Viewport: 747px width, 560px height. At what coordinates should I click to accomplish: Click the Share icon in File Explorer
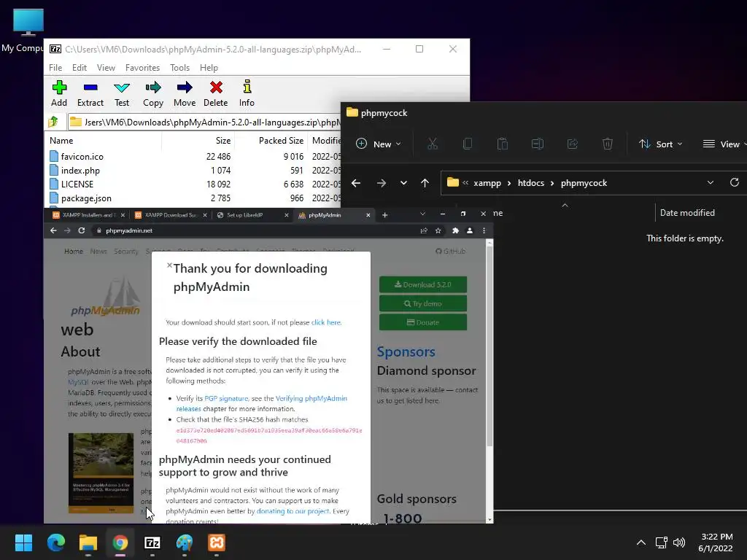click(572, 144)
